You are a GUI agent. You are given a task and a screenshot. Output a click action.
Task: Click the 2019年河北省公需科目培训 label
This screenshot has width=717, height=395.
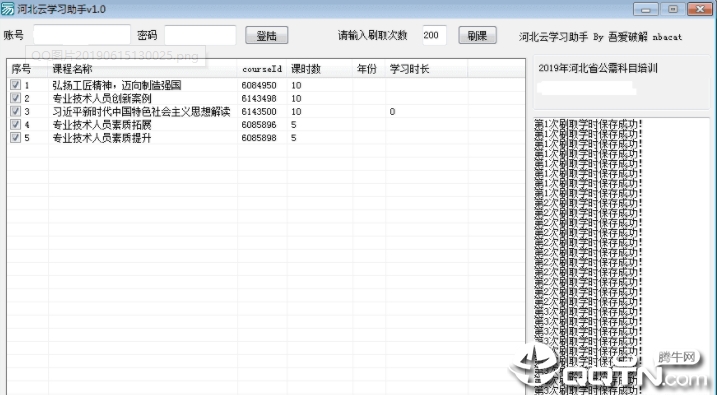[x=598, y=69]
